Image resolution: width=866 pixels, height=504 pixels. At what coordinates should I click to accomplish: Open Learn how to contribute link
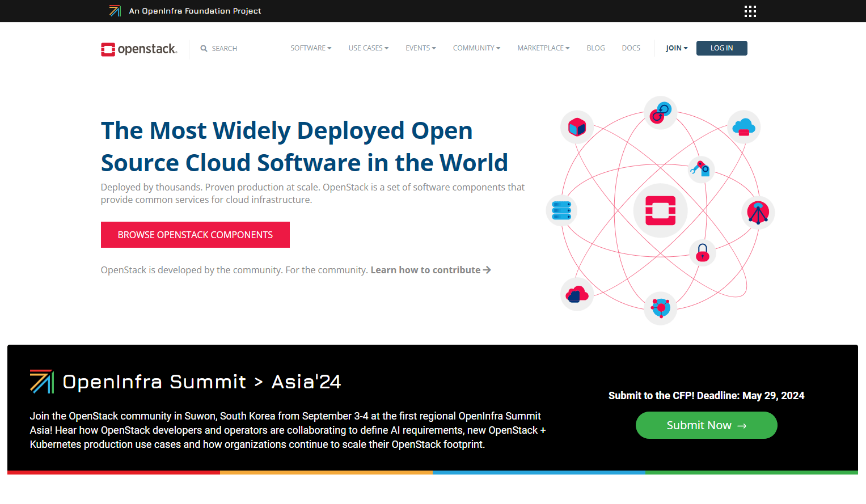pyautogui.click(x=430, y=270)
